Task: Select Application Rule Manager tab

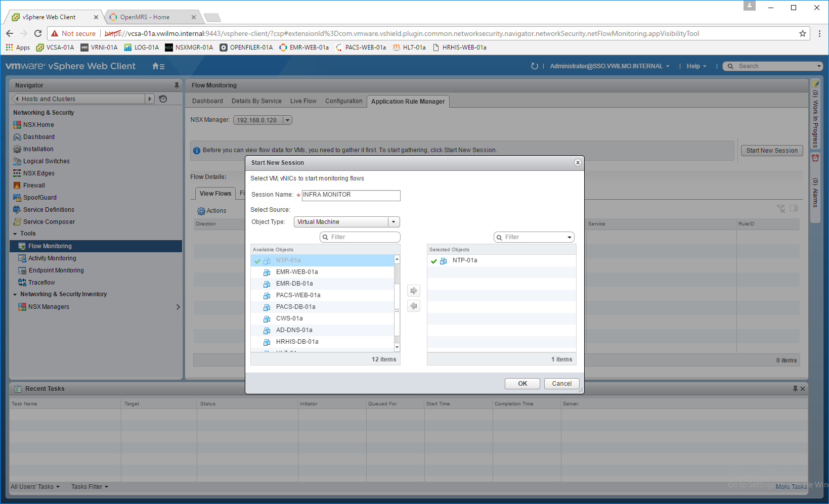Action: tap(408, 102)
